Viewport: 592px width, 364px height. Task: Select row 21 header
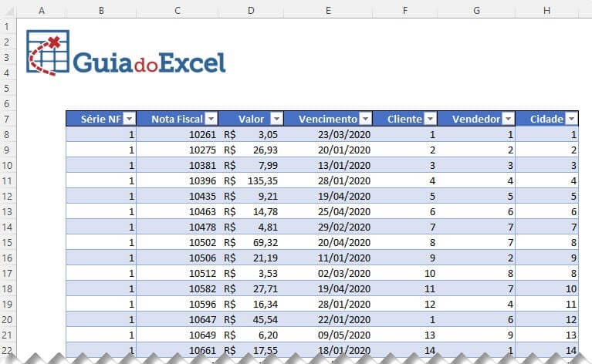pyautogui.click(x=8, y=335)
